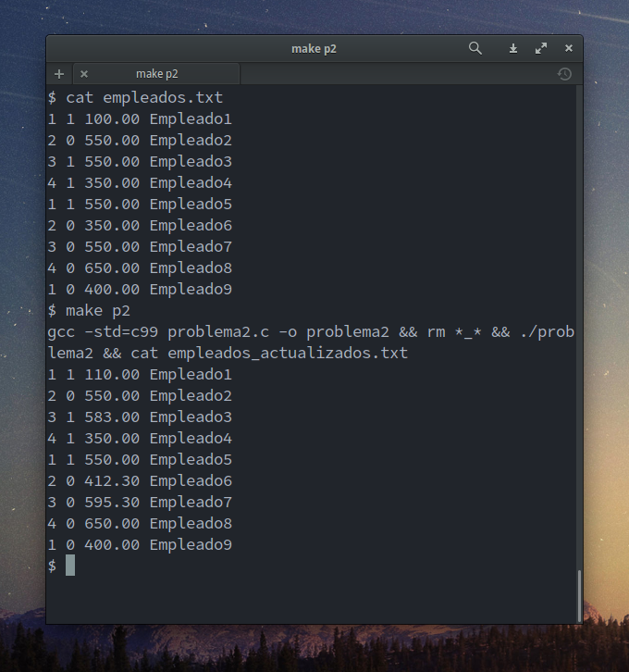This screenshot has width=629, height=672.
Task: Click the first line reading 4 0 650.00 Empleado8
Action: pos(140,268)
